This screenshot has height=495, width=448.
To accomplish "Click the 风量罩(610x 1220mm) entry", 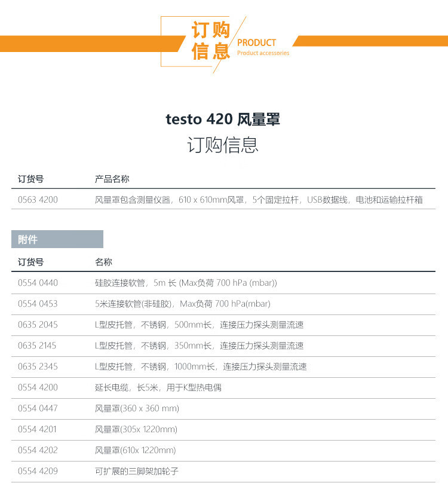I will tap(136, 450).
